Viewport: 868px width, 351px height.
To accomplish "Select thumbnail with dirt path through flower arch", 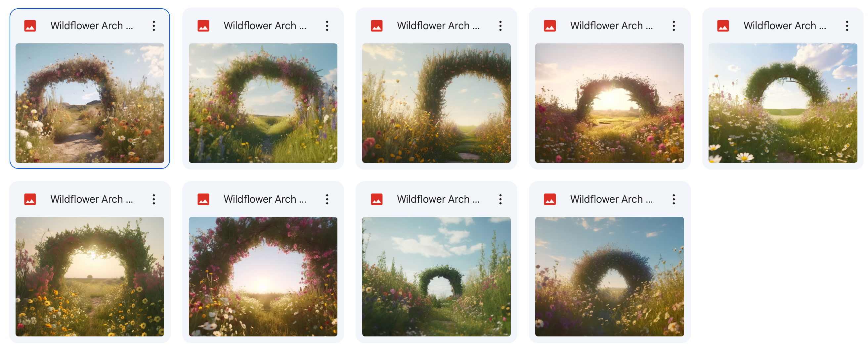I will click(90, 103).
